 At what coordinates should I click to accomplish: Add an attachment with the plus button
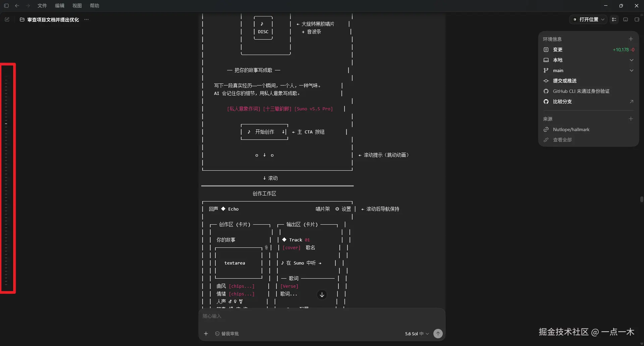point(206,334)
